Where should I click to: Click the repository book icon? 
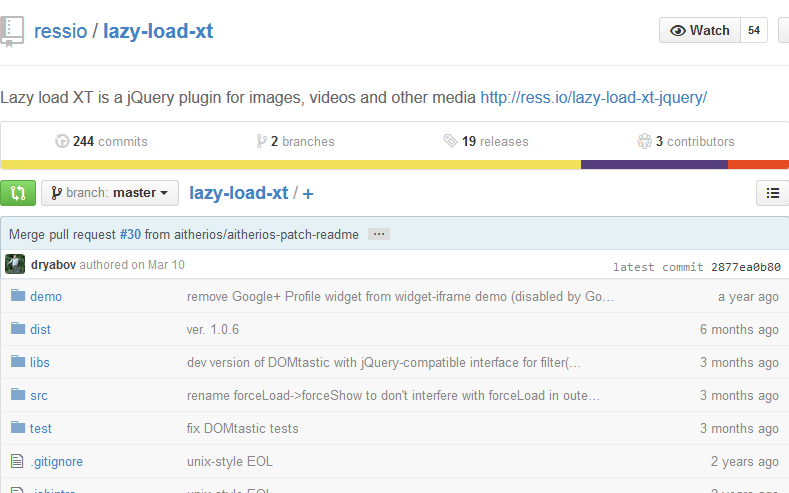click(12, 32)
